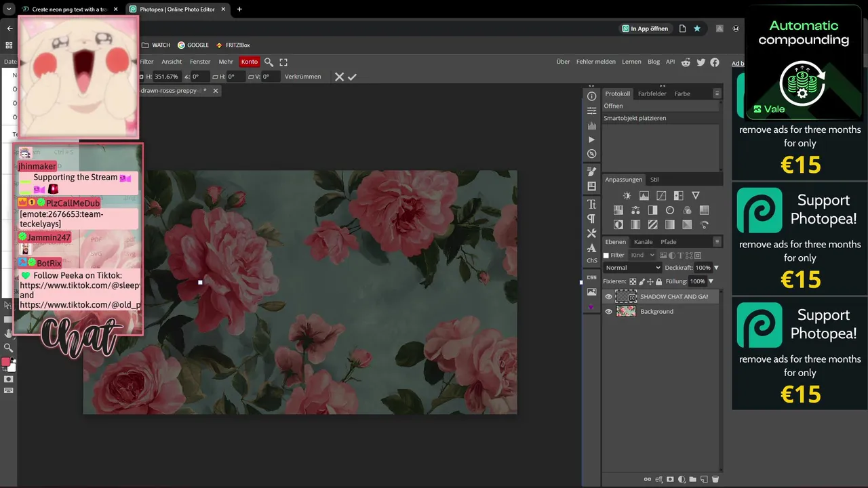868x488 pixels.
Task: Switch to the Kanäle tab
Action: click(x=643, y=242)
